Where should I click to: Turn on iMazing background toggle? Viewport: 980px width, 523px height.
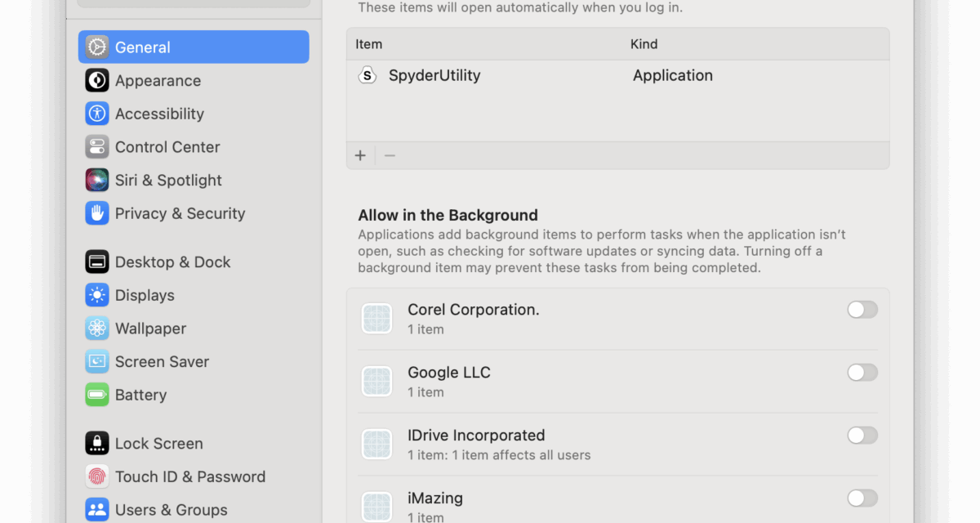pyautogui.click(x=862, y=498)
